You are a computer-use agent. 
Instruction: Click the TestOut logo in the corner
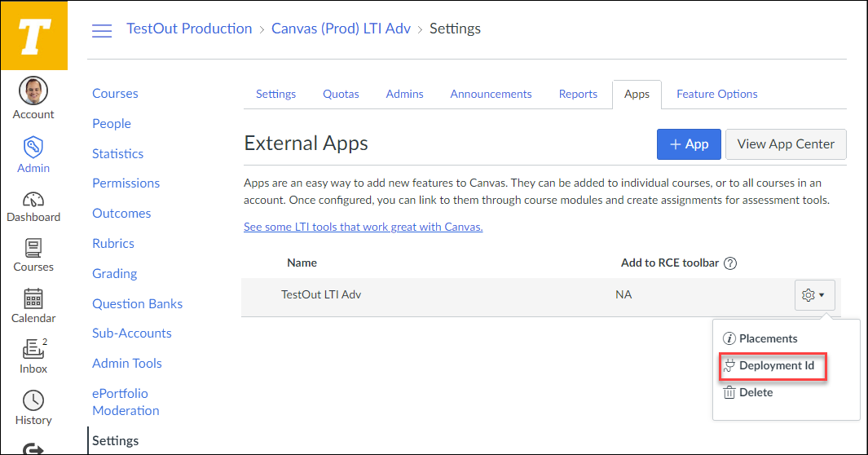33,35
